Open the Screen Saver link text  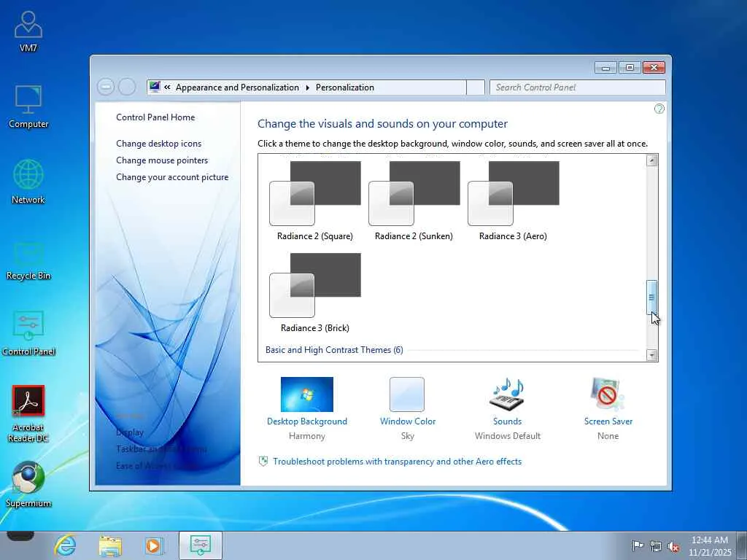[x=608, y=421]
